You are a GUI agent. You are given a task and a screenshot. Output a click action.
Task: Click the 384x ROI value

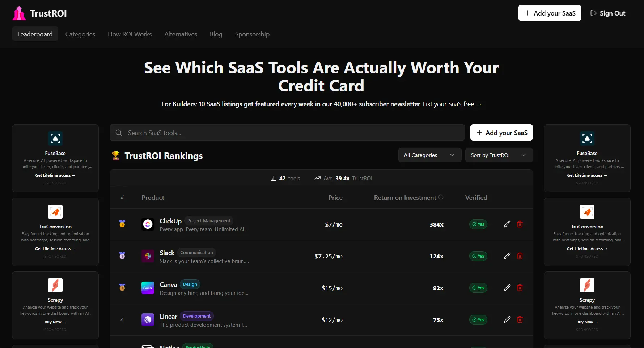click(436, 224)
